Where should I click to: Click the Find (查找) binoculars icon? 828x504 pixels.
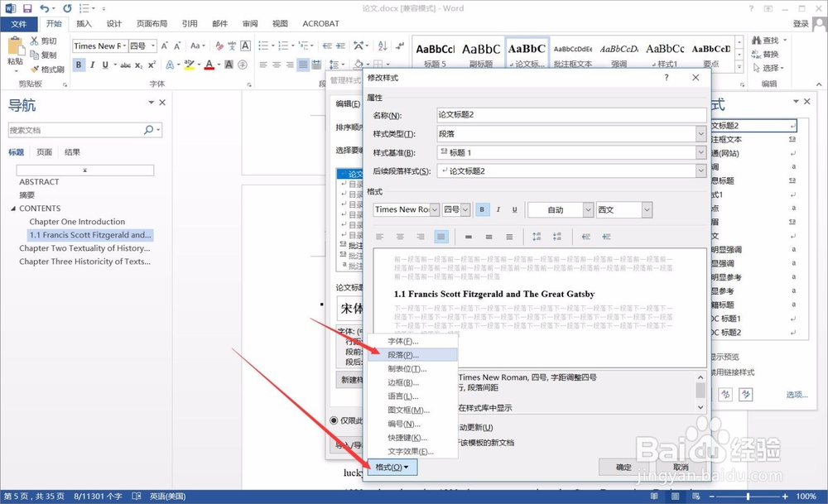coord(756,40)
